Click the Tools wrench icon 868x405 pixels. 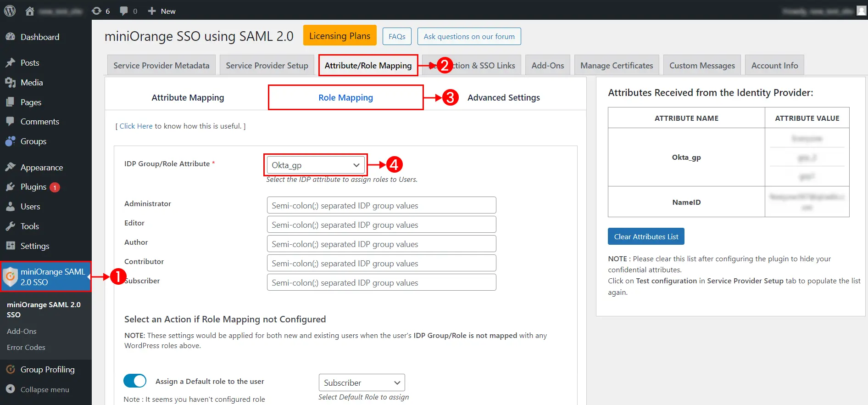[11, 226]
